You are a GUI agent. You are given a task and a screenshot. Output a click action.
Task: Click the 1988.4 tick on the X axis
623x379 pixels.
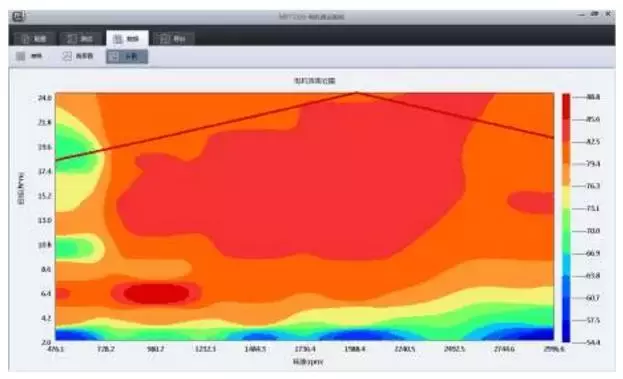click(x=355, y=349)
